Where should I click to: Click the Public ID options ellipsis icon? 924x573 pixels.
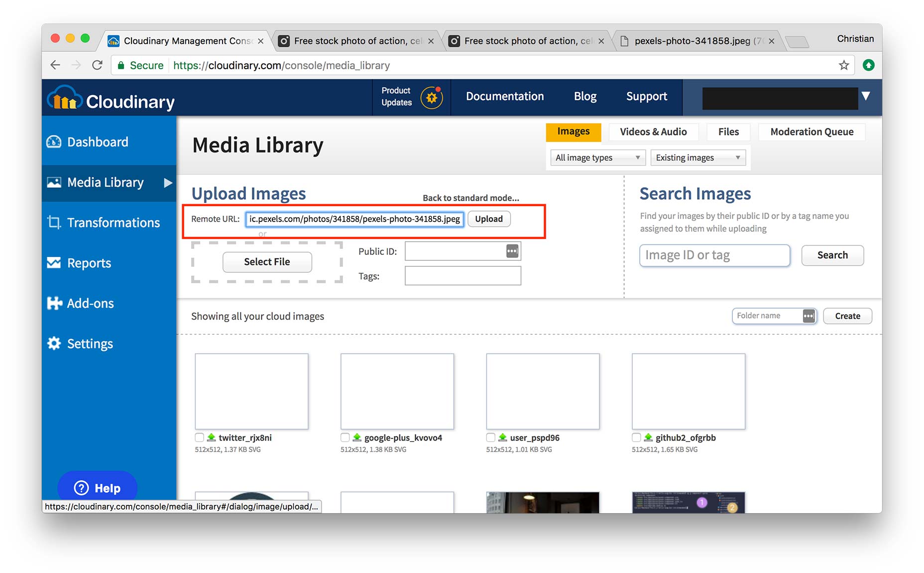pyautogui.click(x=512, y=251)
